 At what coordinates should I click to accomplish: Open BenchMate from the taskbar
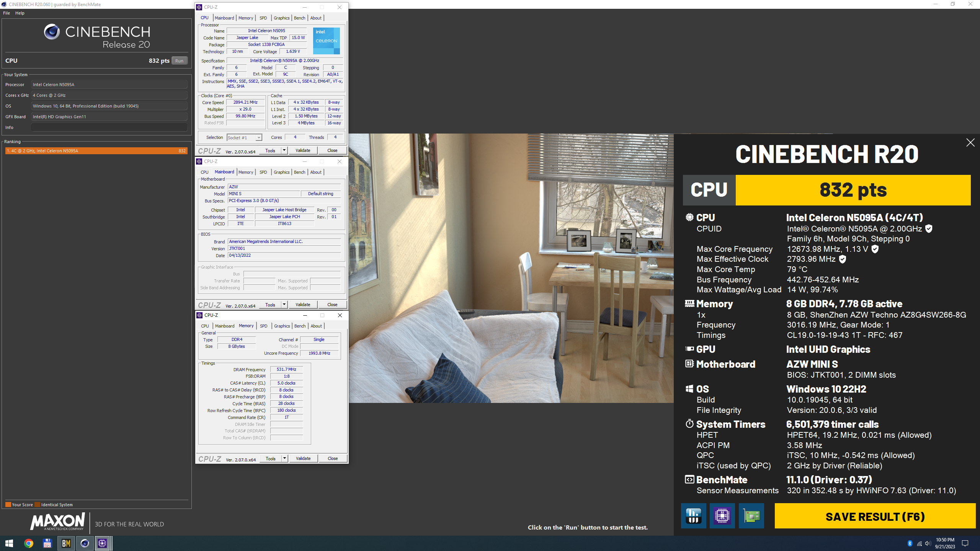[x=66, y=543]
